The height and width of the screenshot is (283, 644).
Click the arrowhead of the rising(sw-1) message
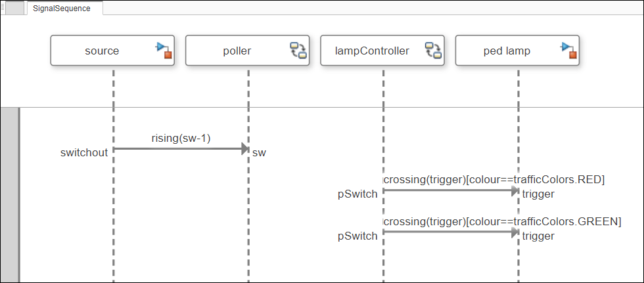(245, 149)
